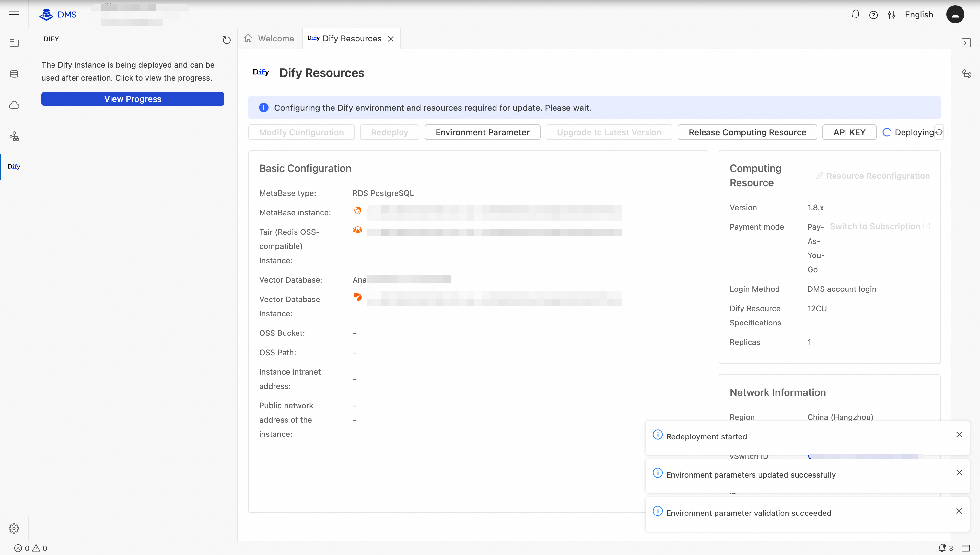Click the Basic Configuration heading
Image resolution: width=980 pixels, height=555 pixels.
point(305,168)
